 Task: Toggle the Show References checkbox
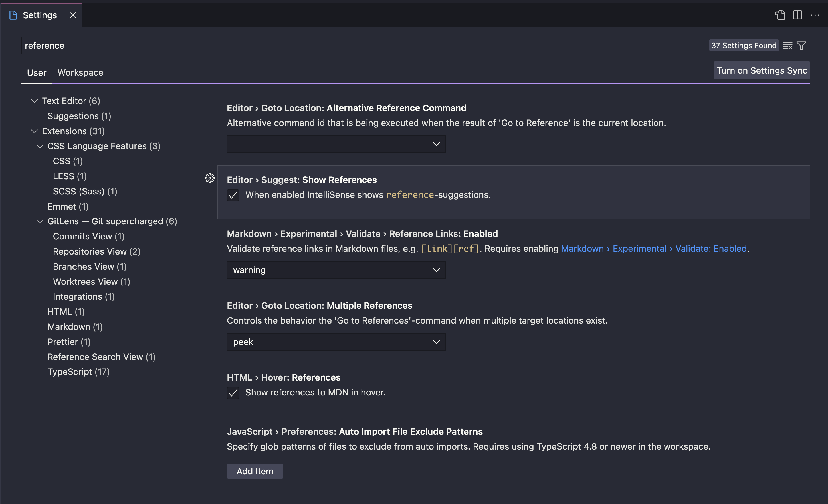233,195
